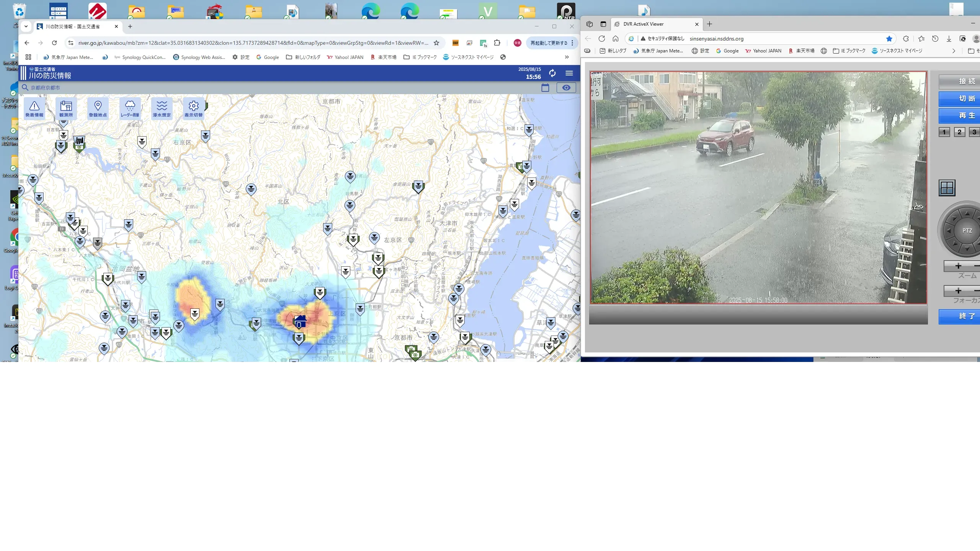Screen dimensions: 980x551
Task: Open 表示切替 display settings gear
Action: [193, 108]
